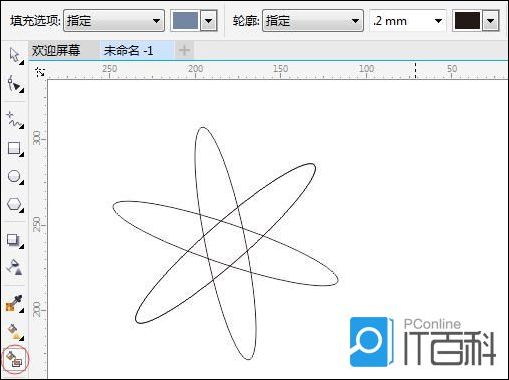The height and width of the screenshot is (380, 509).
Task: Choose the Color Eyedropper tool
Action: (14, 303)
